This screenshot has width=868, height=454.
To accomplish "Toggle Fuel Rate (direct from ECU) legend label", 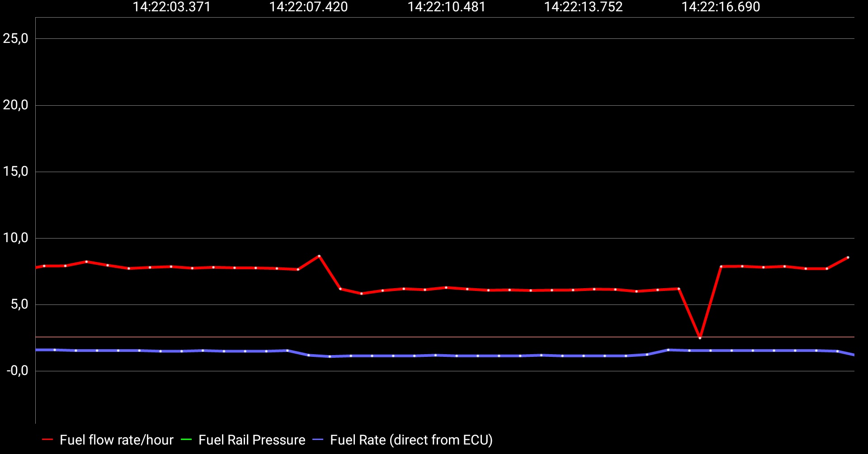I will [x=411, y=440].
